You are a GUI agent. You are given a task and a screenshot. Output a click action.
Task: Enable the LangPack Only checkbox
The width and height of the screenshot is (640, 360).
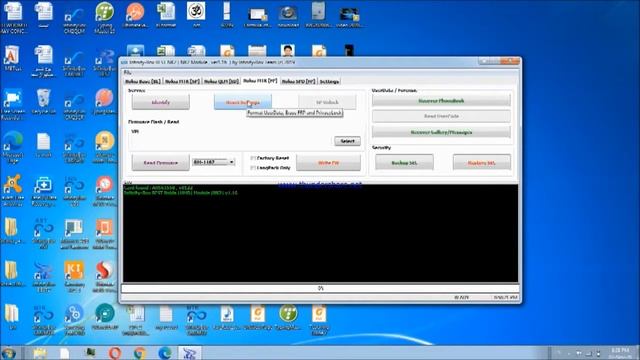click(x=253, y=168)
